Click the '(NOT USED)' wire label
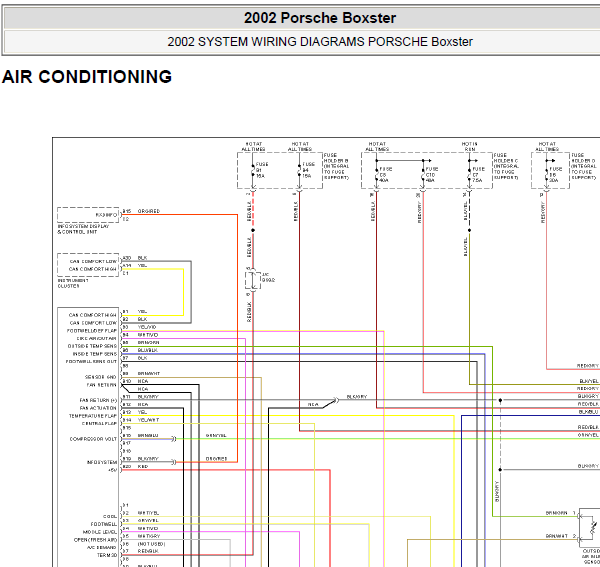600x567 pixels. [x=152, y=544]
